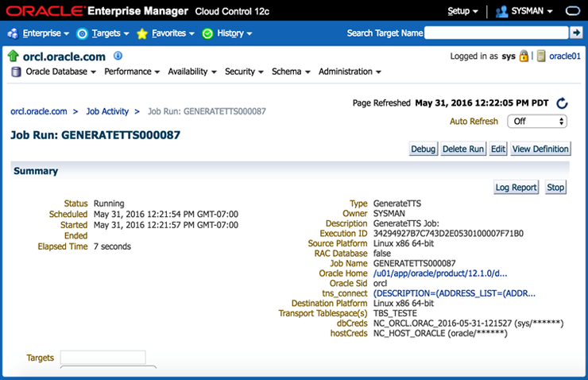Click the Job Name GENERATETTS000087 value
Viewport: 588px width, 380px height.
414,263
